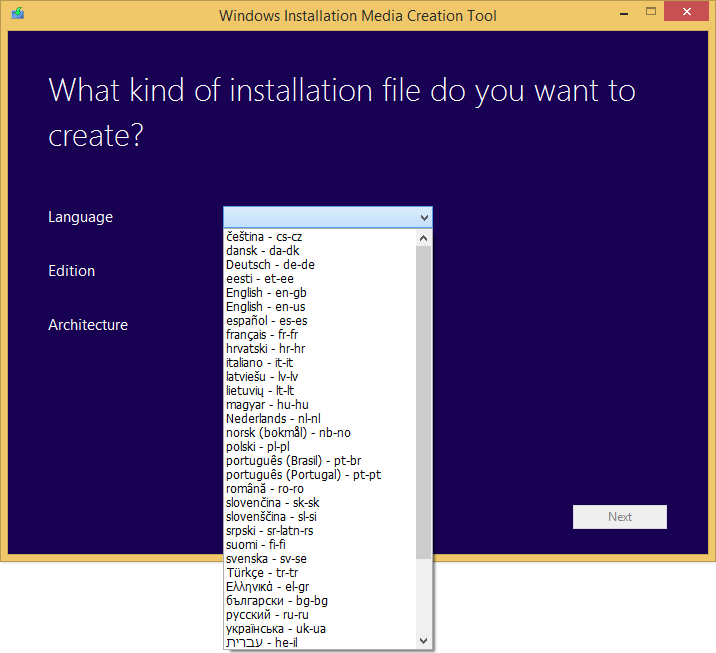Select português (Portugal) - pt-pt
This screenshot has width=716, height=653.
303,475
